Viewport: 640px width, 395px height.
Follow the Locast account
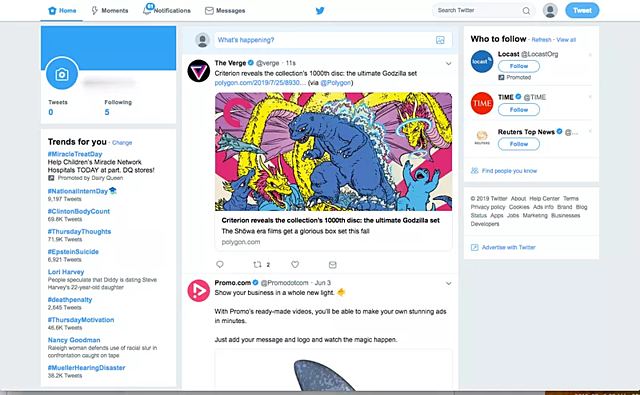[x=519, y=66]
